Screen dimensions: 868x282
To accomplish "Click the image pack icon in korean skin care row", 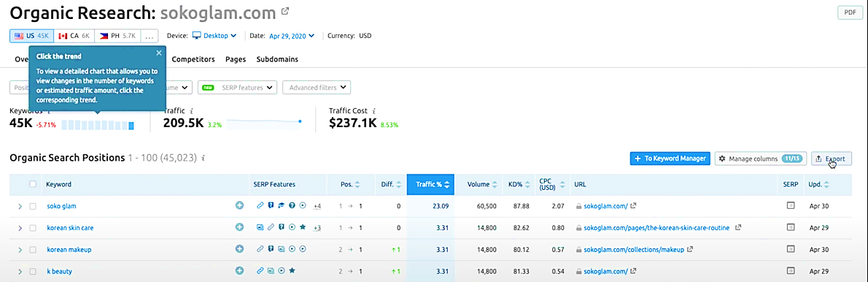I will tap(260, 227).
